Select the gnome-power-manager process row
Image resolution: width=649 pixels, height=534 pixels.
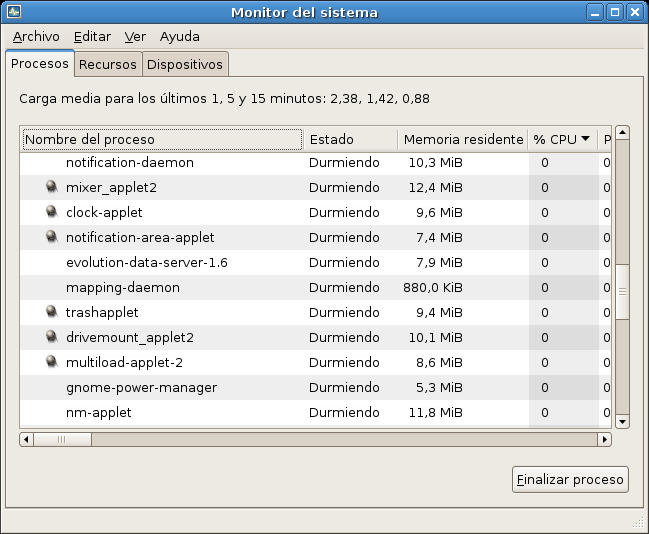tap(300, 387)
